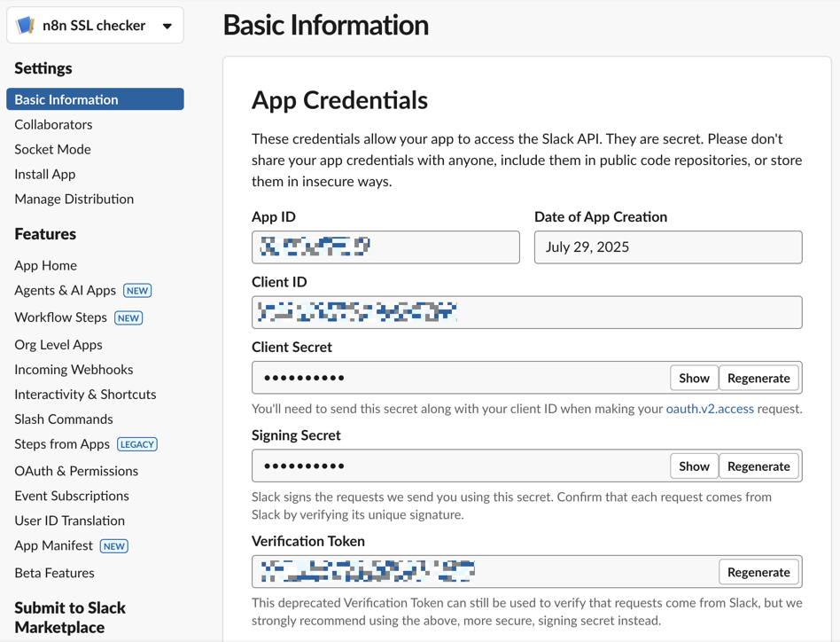Click the n8n SSL checker app icon

[25, 25]
